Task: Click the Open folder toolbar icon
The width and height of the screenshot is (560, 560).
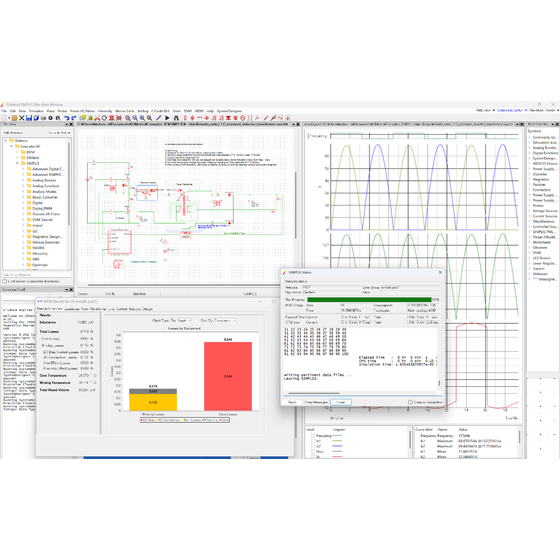Action: click(14, 118)
